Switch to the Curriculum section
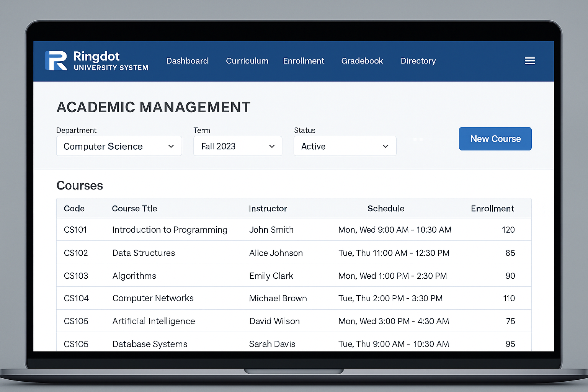 247,61
